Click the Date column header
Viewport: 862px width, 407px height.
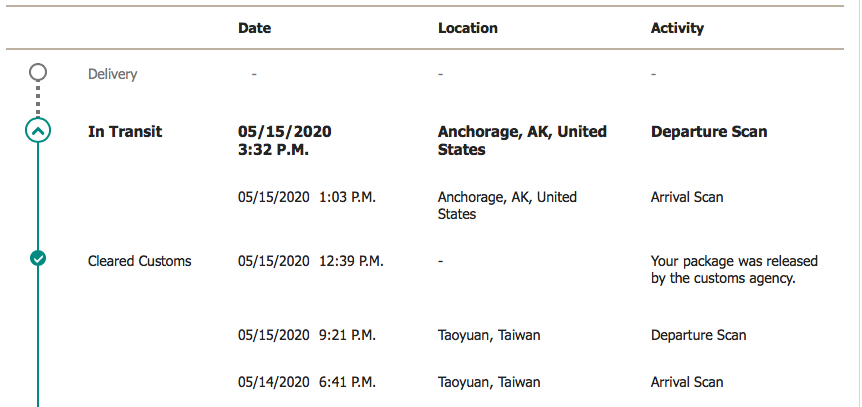click(x=255, y=28)
